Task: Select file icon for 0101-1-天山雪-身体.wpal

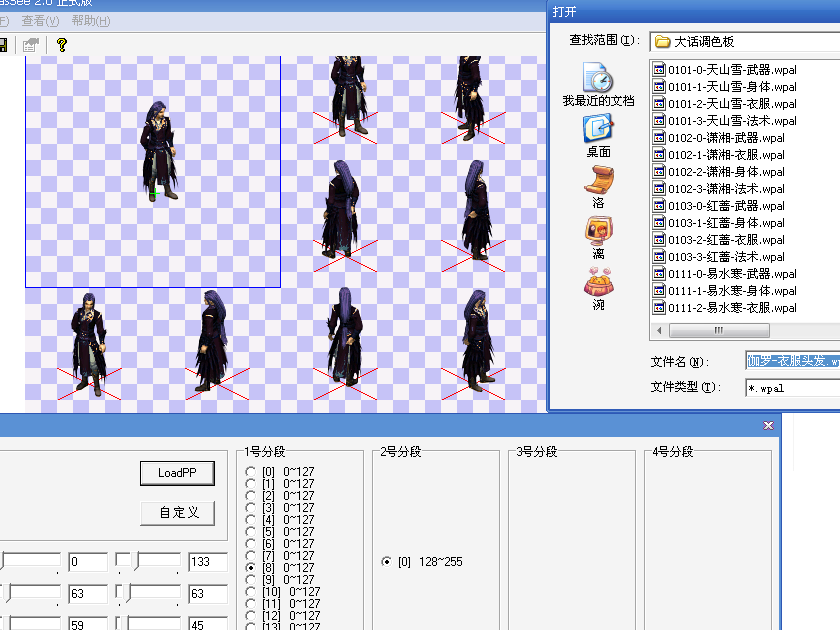Action: (659, 87)
